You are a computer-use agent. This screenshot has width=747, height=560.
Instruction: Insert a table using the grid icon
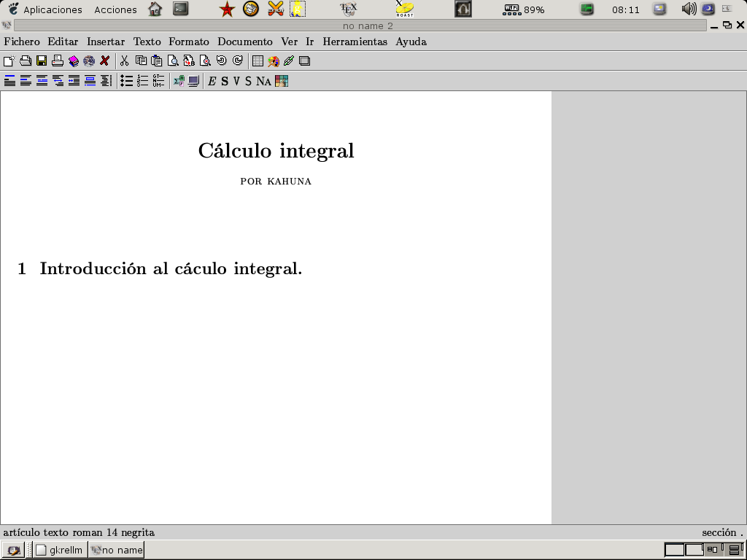[x=258, y=61]
